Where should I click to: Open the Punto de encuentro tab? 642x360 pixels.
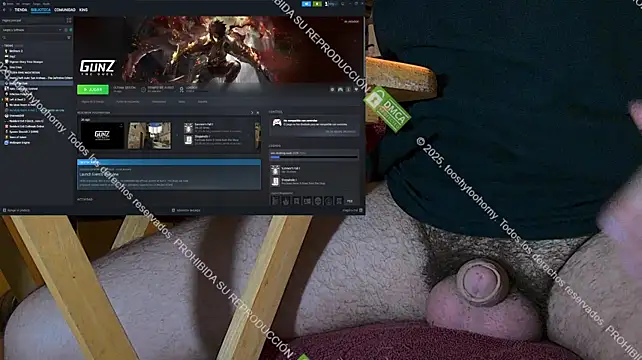pyautogui.click(x=128, y=102)
